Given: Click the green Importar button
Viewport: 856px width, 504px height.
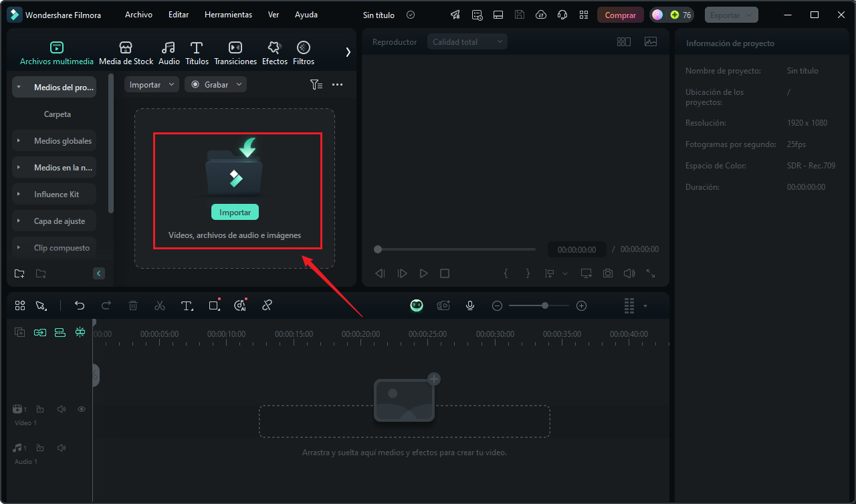Looking at the screenshot, I should pos(235,212).
